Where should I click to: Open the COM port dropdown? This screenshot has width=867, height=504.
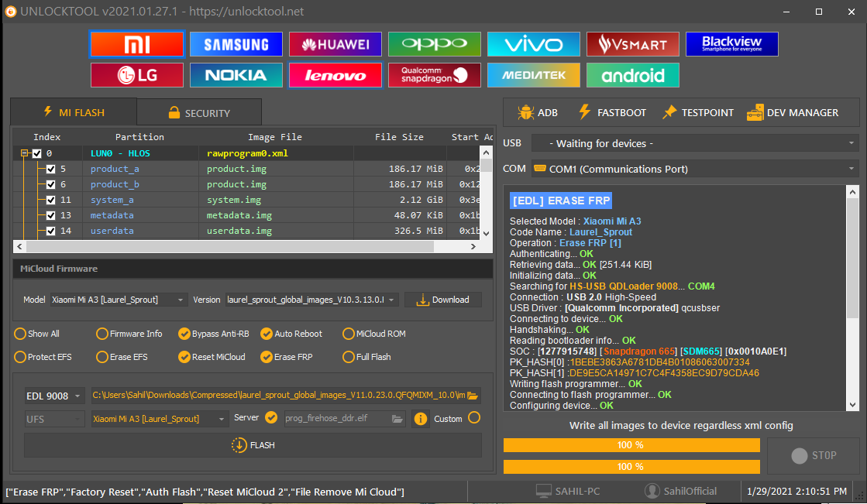click(x=695, y=169)
